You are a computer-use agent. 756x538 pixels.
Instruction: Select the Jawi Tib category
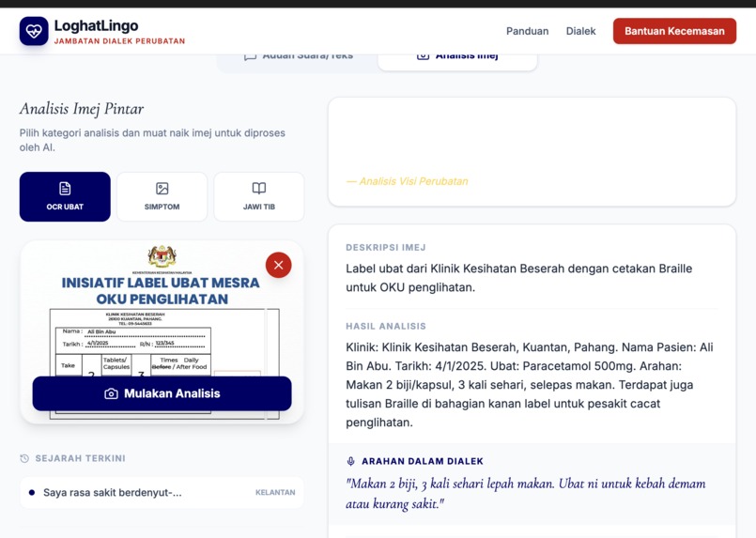pyautogui.click(x=259, y=196)
